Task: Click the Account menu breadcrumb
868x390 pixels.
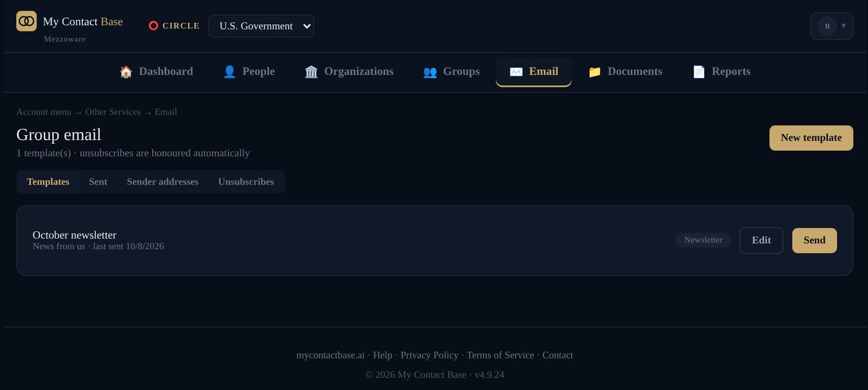Action: (x=43, y=112)
